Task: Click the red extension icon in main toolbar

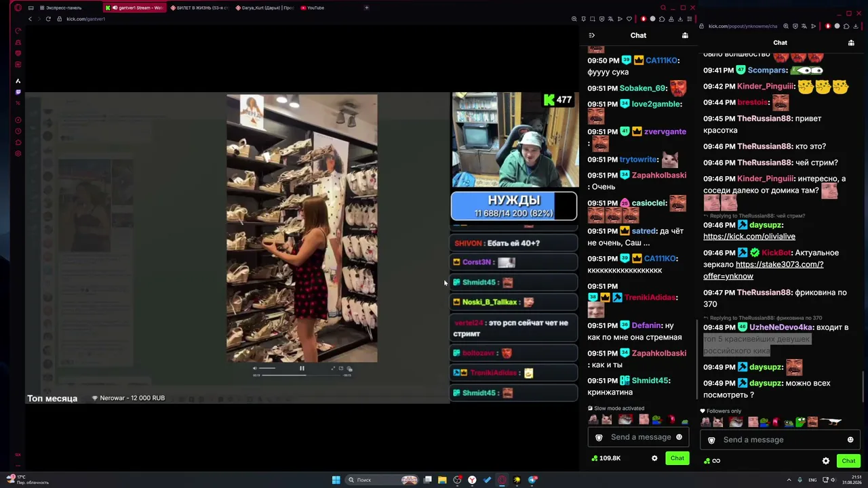Action: tap(644, 19)
